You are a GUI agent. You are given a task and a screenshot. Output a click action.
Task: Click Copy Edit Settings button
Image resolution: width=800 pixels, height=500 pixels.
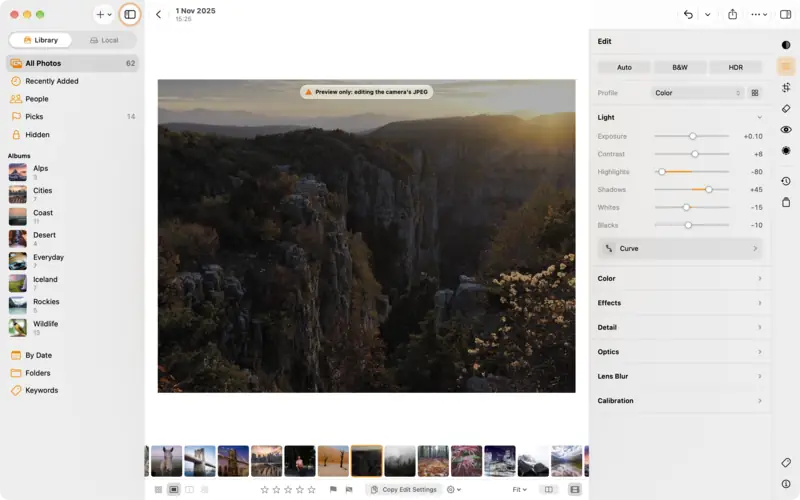point(404,489)
